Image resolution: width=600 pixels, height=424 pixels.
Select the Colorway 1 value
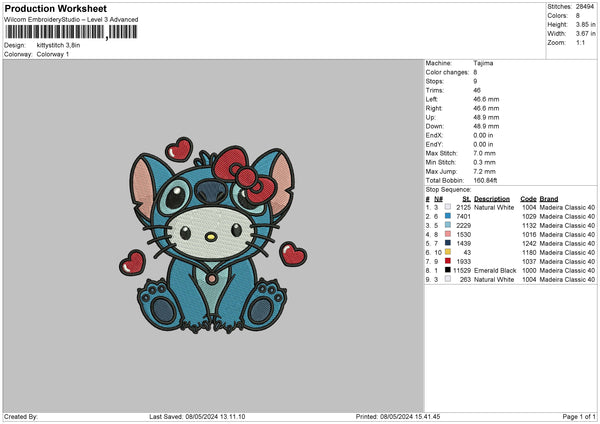tap(53, 54)
